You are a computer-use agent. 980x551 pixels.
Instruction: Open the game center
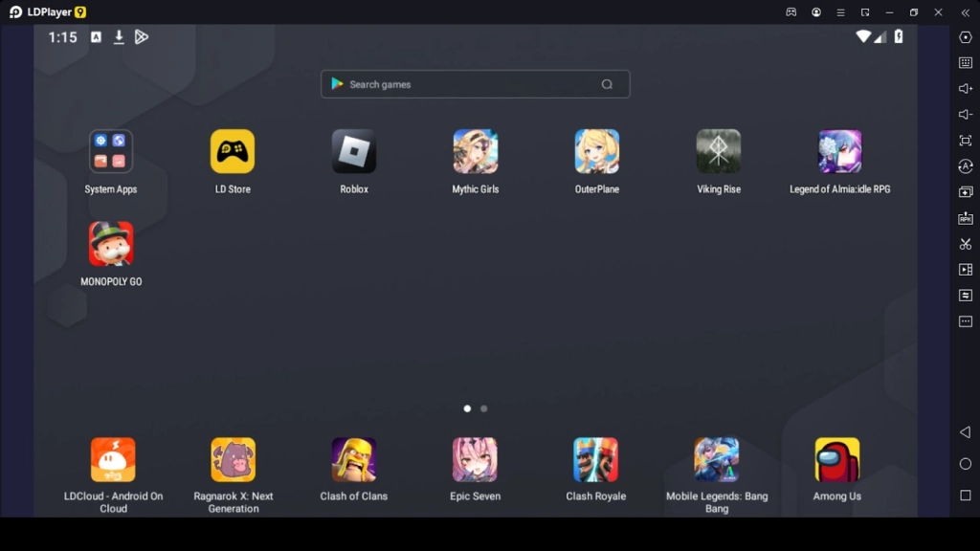point(791,11)
